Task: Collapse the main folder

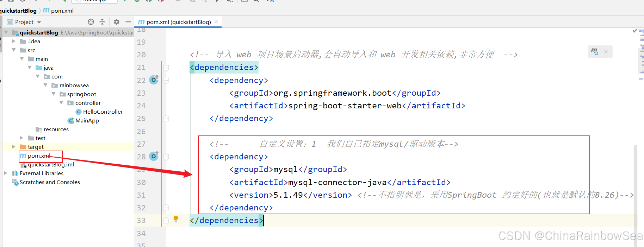Action: 22,59
